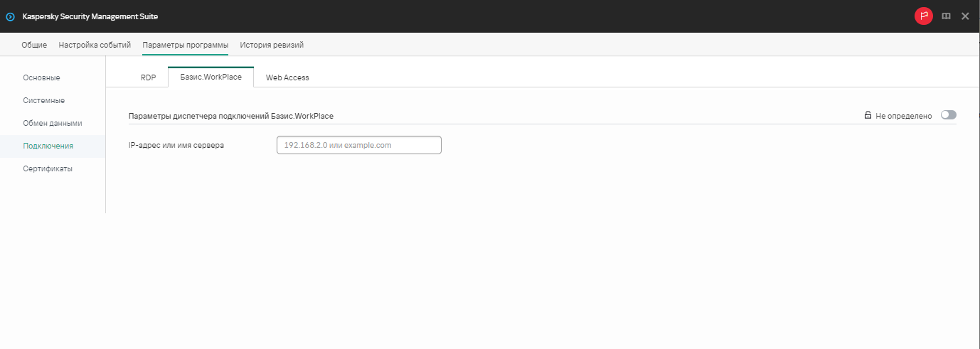Go to Обмен данными sidebar section
The height and width of the screenshot is (349, 980).
pos(52,123)
